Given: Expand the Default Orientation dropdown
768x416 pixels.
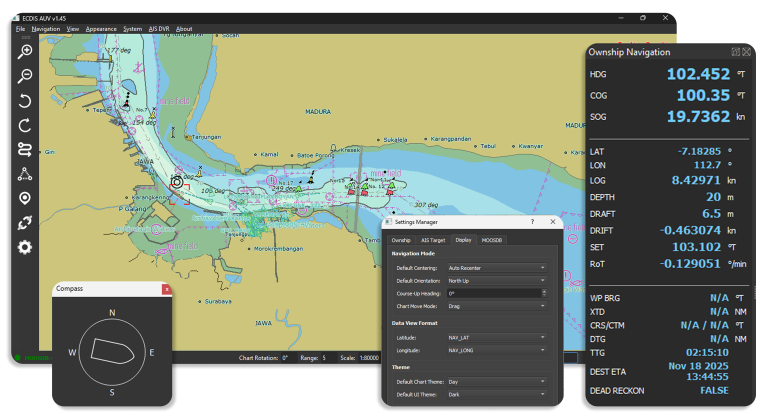Looking at the screenshot, I should (x=497, y=281).
